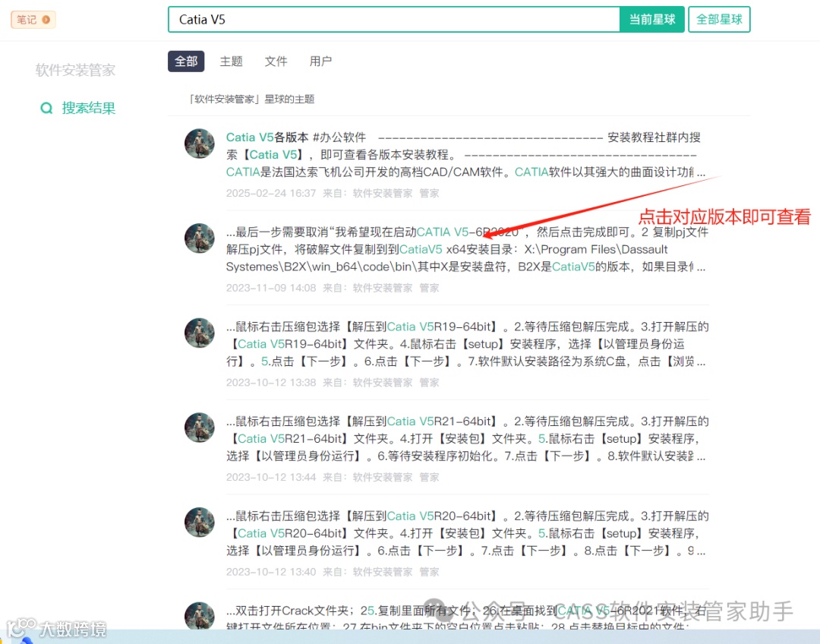Click the 2023-10-12 13:38 timestamp
The image size is (820, 644).
pyautogui.click(x=271, y=383)
